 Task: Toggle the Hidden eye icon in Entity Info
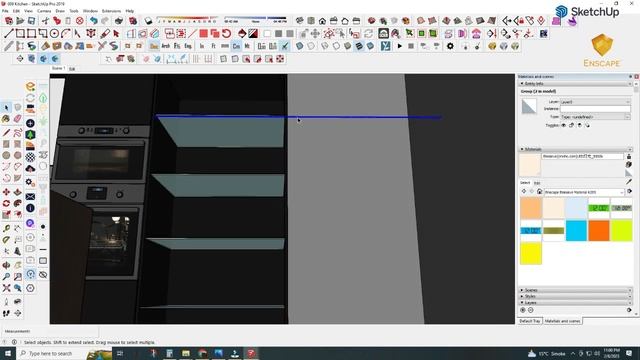[564, 125]
